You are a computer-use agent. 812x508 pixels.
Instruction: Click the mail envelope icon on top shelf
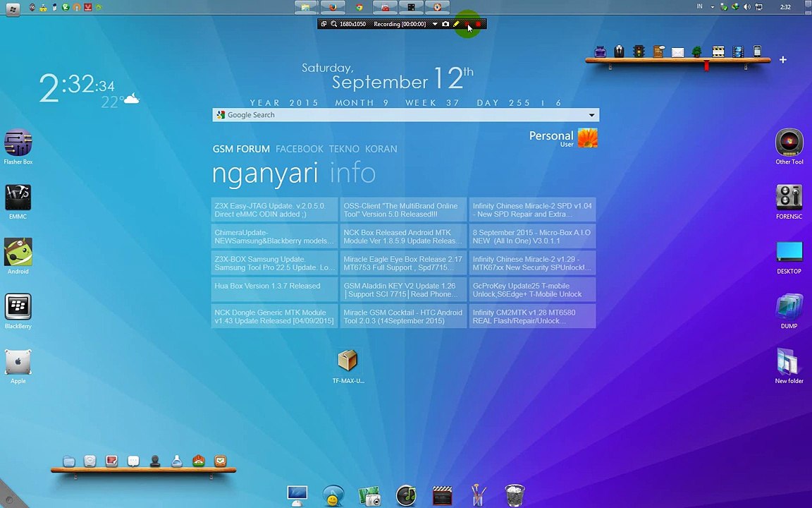coord(678,52)
